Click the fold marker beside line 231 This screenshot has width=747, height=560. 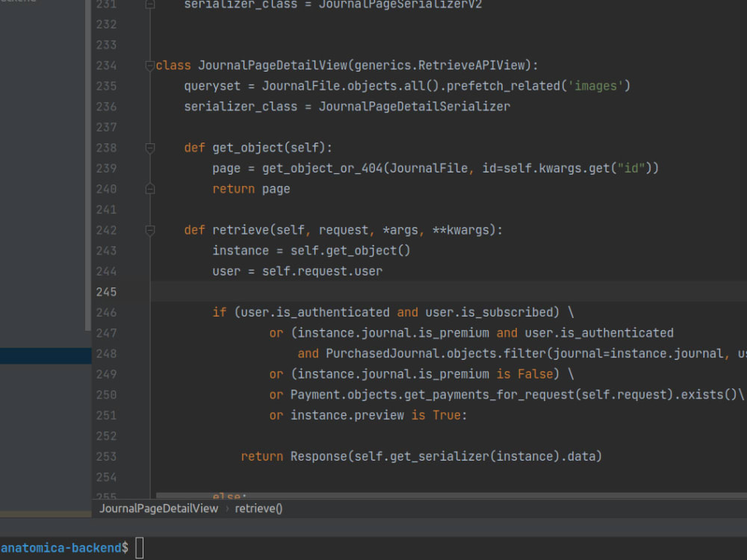pyautogui.click(x=149, y=4)
